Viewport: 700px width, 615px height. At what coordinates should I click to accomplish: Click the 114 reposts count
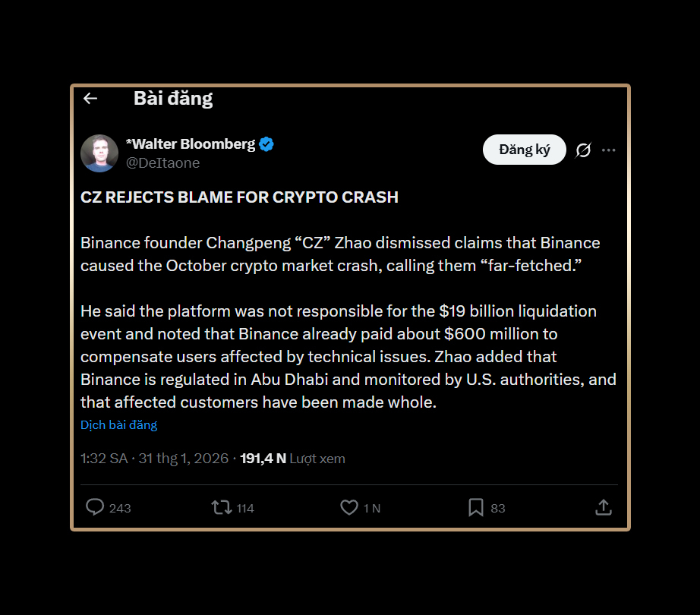click(245, 508)
